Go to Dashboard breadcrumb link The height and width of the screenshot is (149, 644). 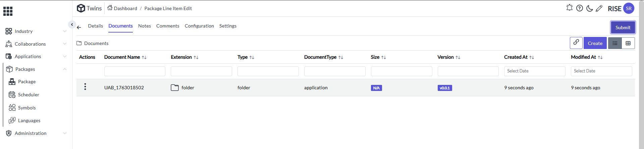click(125, 8)
